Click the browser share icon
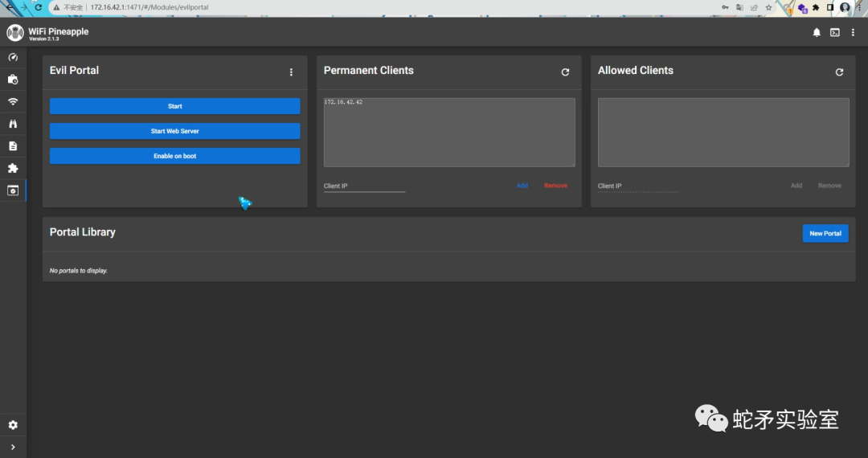868x458 pixels. [754, 7]
